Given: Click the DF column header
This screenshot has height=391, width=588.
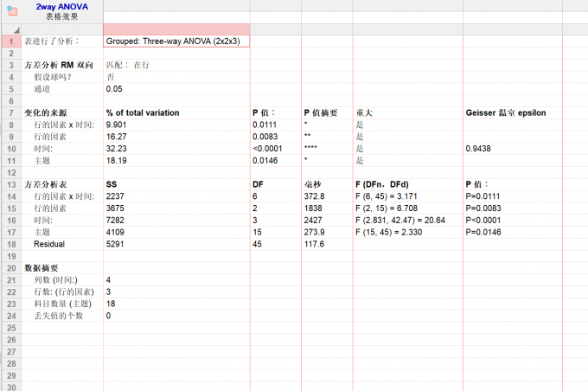Looking at the screenshot, I should pos(258,184).
